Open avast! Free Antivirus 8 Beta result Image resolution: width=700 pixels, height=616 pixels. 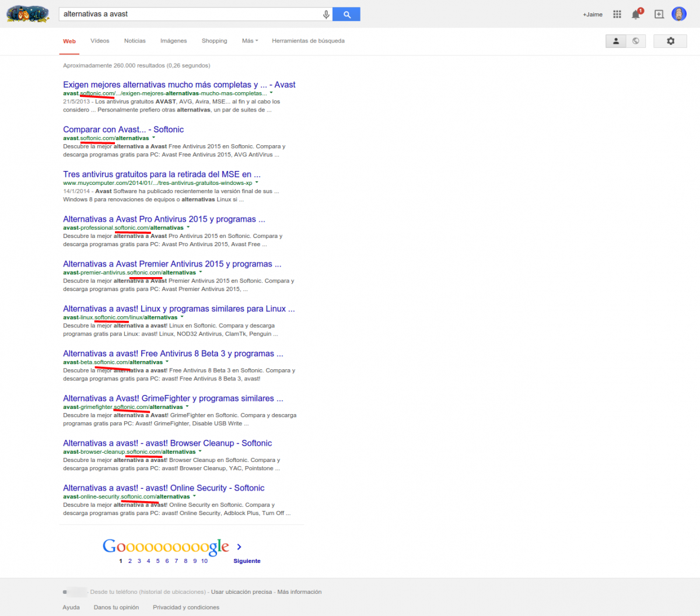173,354
